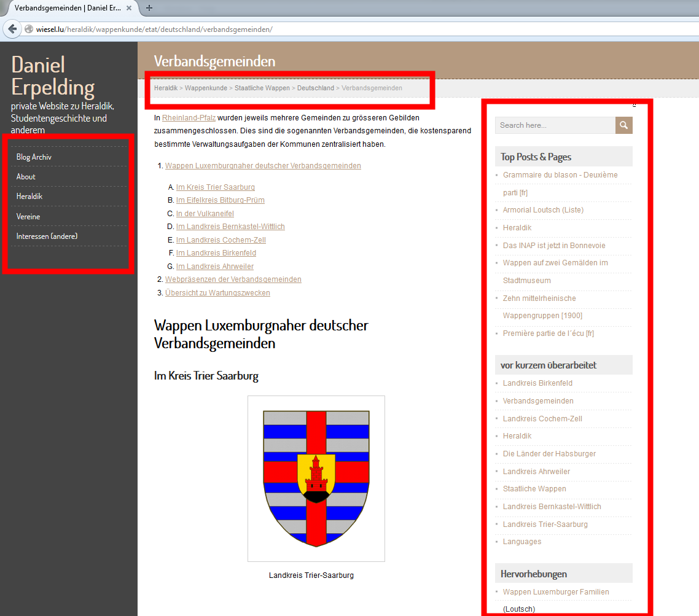Open the About menu item

point(26,177)
